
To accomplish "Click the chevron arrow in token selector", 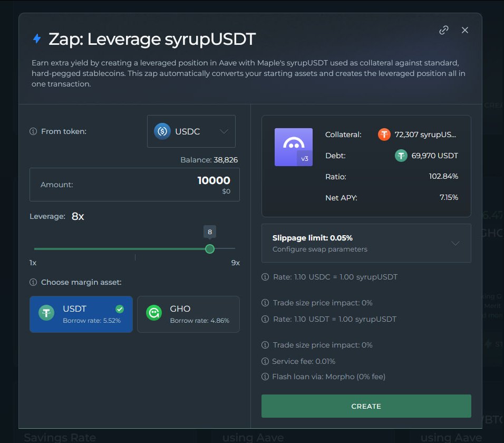I will coord(224,131).
